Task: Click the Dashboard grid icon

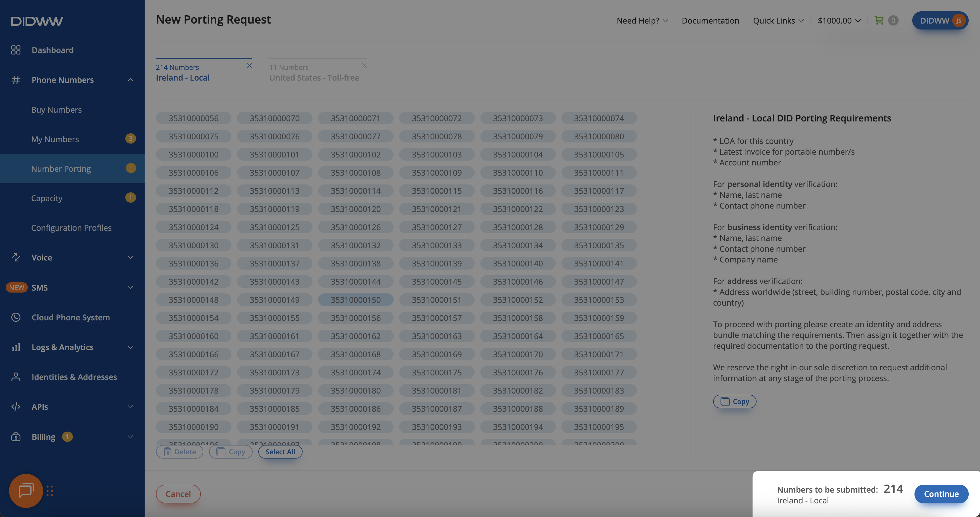Action: 16,50
